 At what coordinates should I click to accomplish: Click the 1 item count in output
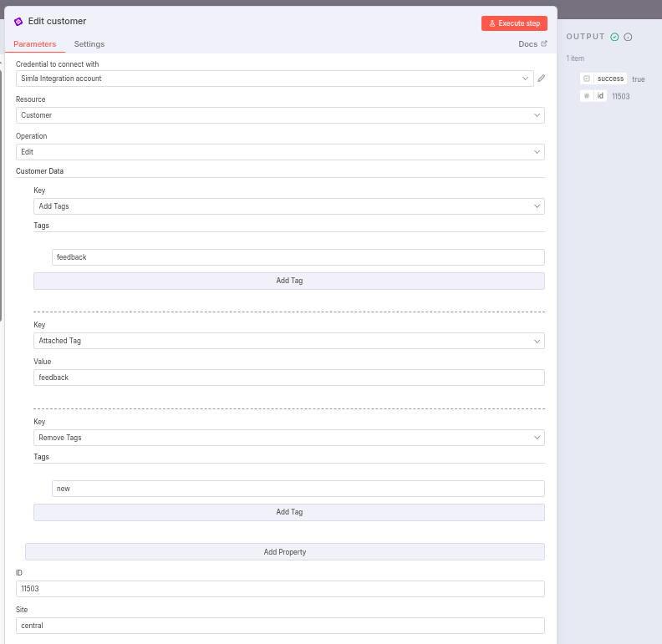coord(575,58)
